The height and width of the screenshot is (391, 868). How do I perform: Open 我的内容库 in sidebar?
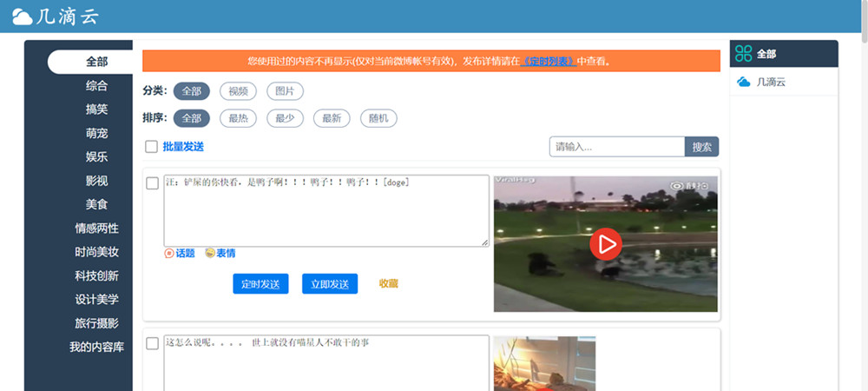point(96,347)
